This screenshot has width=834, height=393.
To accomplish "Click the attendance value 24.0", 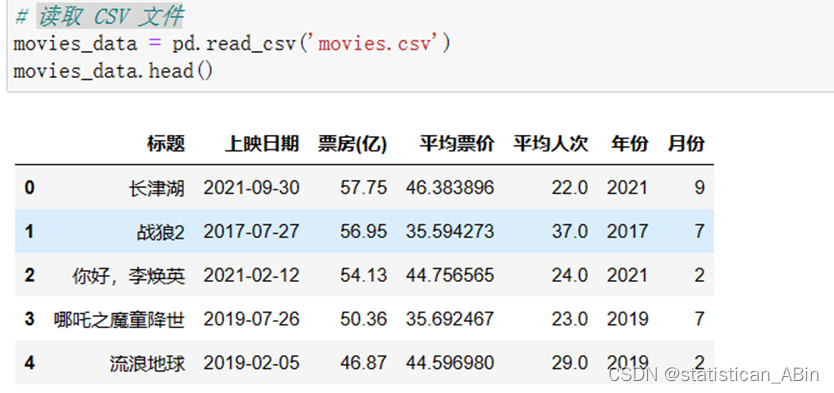I will click(x=570, y=275).
